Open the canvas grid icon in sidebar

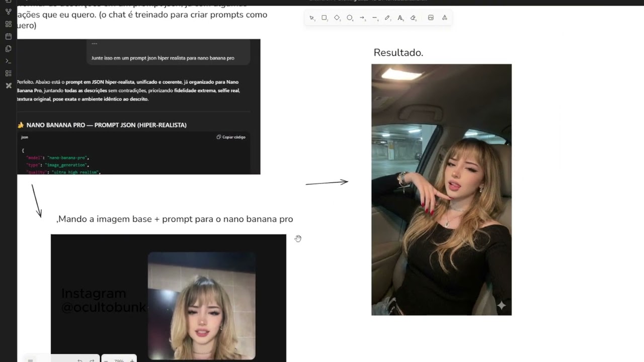8,24
